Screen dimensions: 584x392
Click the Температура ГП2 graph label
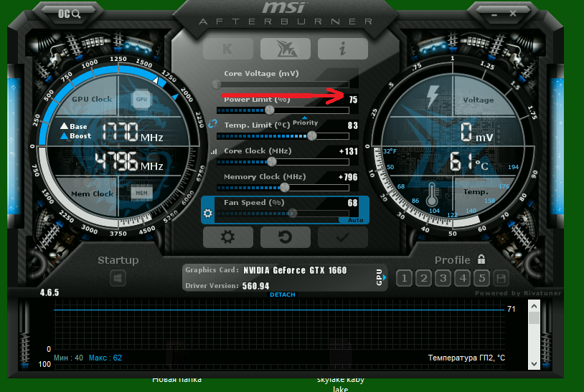(466, 358)
